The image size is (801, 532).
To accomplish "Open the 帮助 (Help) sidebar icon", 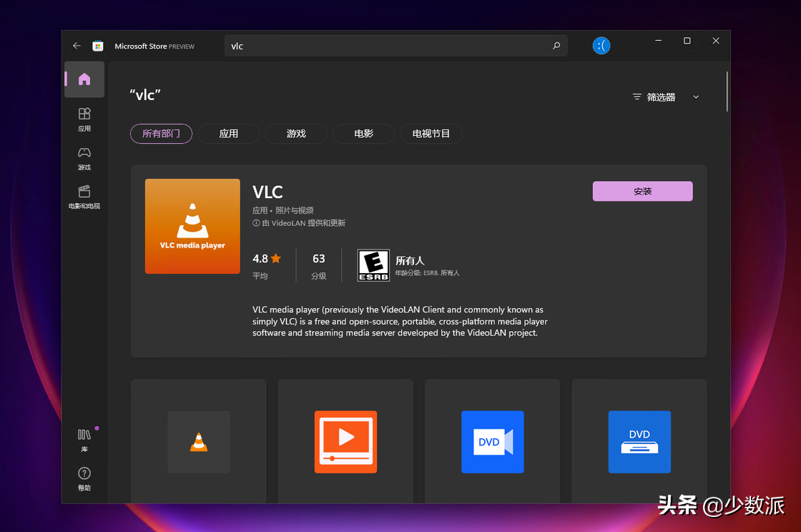I will pos(84,479).
